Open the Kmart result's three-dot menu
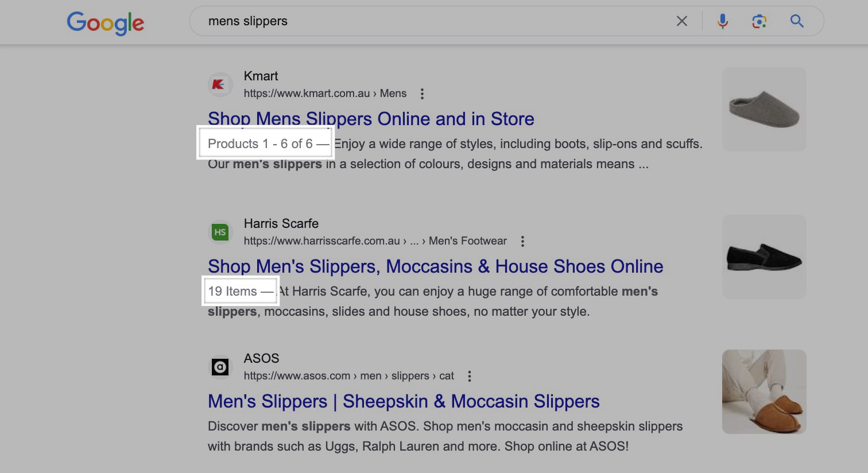 click(422, 94)
